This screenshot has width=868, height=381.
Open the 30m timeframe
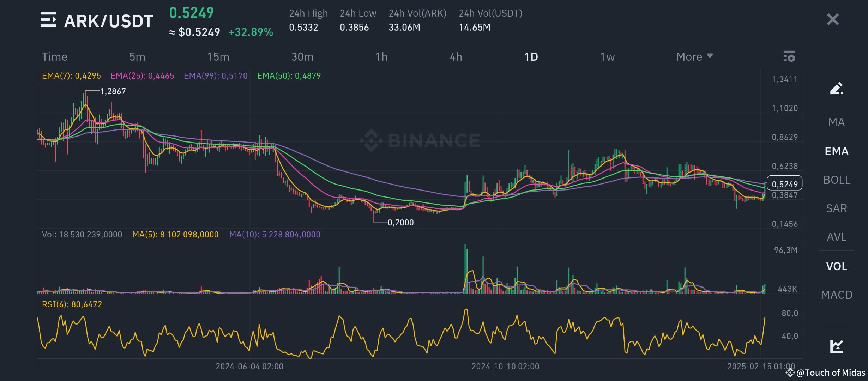tap(302, 56)
